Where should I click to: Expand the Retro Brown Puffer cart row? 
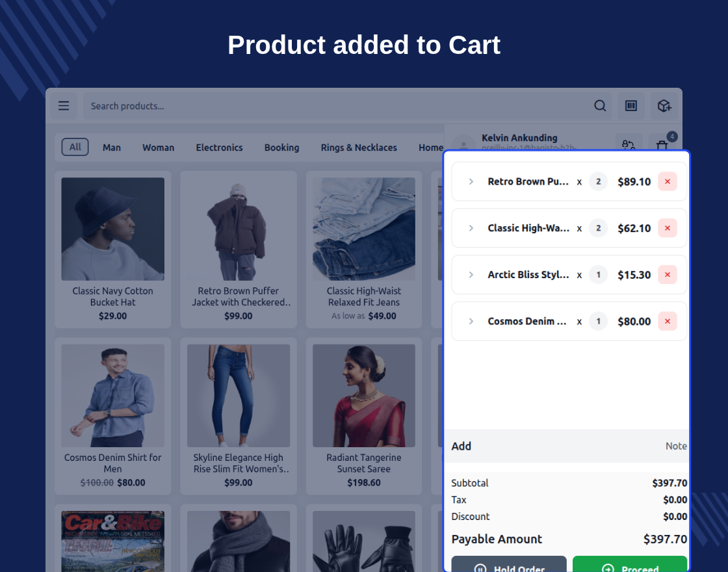[471, 181]
